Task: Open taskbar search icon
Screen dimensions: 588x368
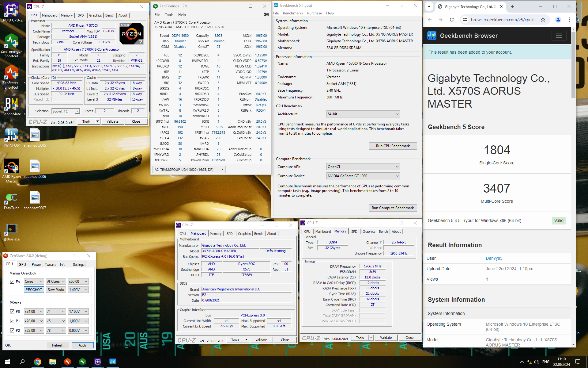Action: pos(22,362)
